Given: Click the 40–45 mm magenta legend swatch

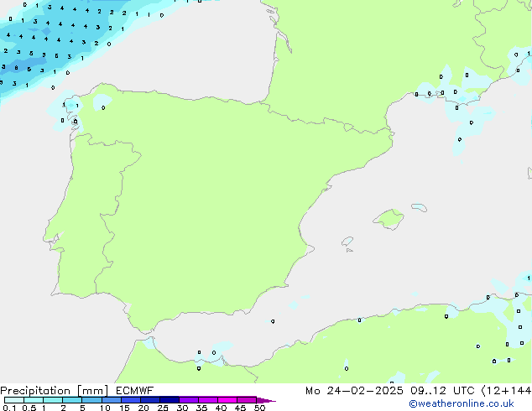Looking at the screenshot, I should pyautogui.click(x=227, y=400).
